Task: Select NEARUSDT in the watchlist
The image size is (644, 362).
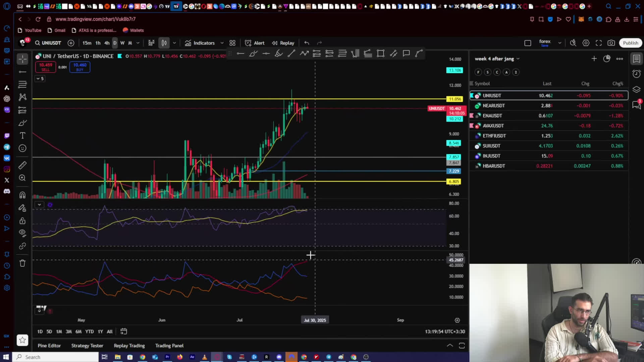Action: tap(549, 106)
